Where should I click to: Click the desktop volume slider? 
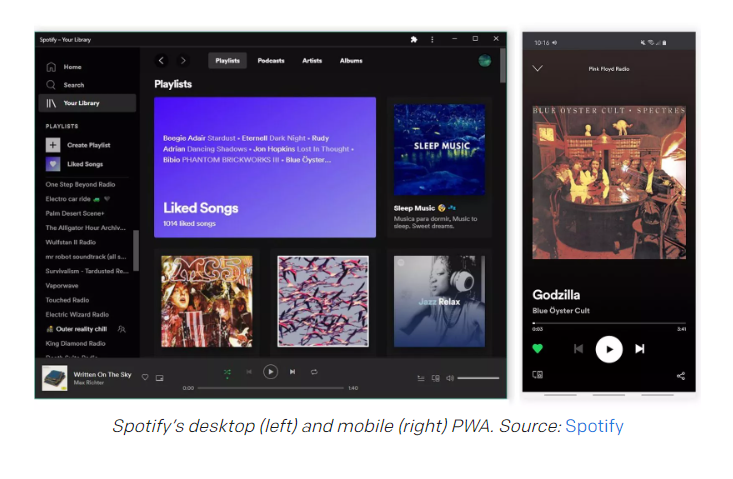[478, 378]
